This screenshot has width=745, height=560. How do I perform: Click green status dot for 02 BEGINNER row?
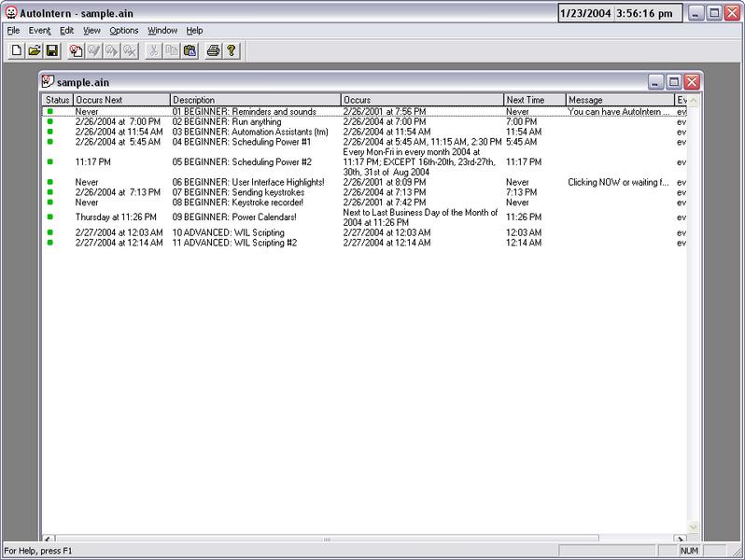click(50, 121)
